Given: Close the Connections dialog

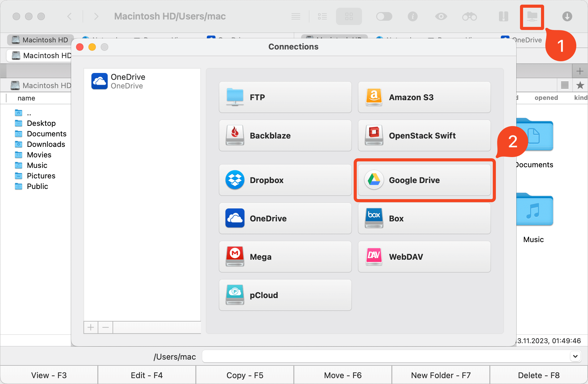Looking at the screenshot, I should pos(80,47).
